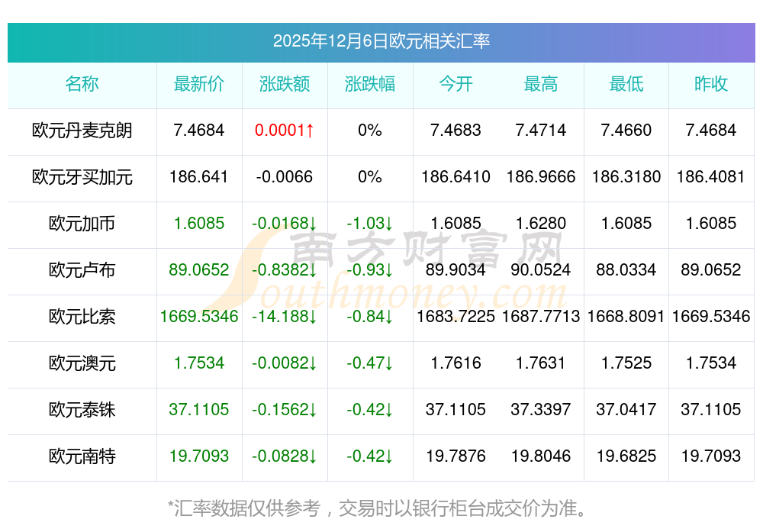
Task: Click the 欧元泰铢 highest value 37.3397
Action: tap(541, 410)
